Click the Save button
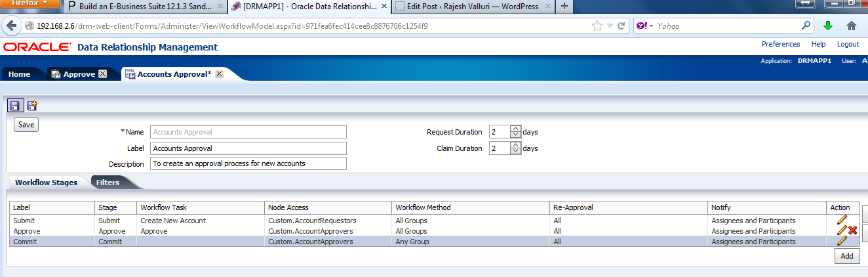This screenshot has width=868, height=277. point(26,125)
